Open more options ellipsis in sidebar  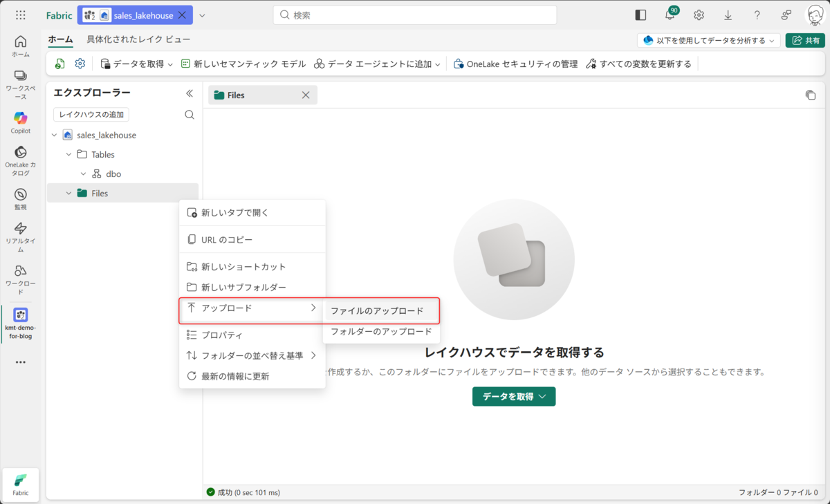pos(21,362)
